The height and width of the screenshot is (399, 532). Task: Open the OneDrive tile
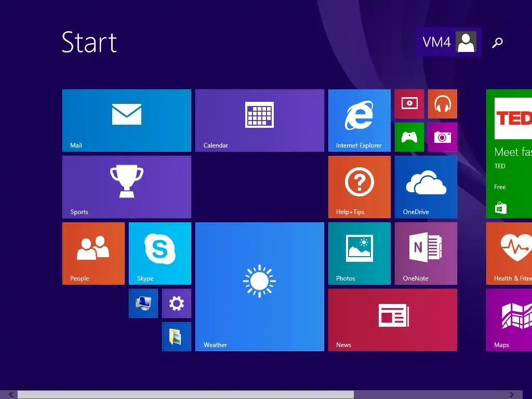(426, 187)
